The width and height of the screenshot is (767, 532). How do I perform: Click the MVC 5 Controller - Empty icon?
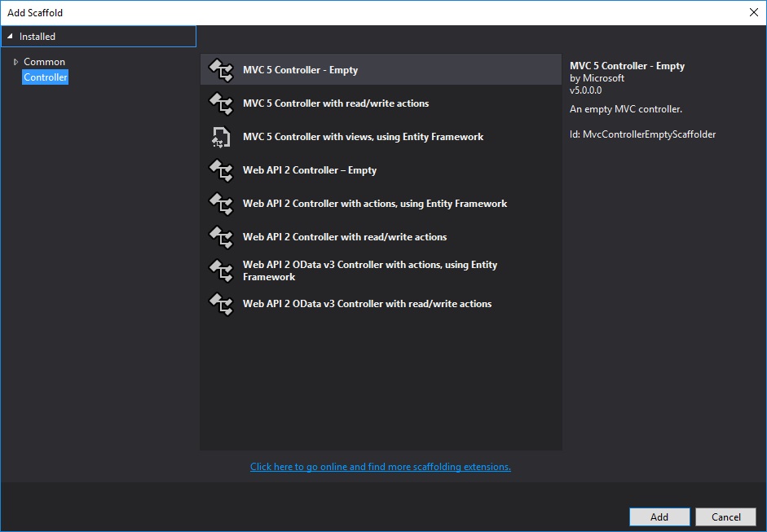tap(221, 70)
